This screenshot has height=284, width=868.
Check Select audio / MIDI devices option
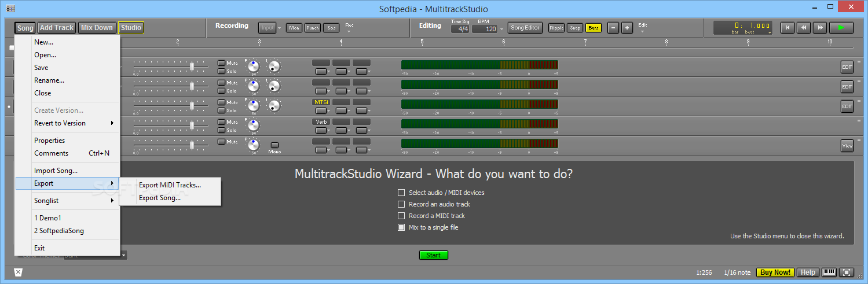pos(401,193)
